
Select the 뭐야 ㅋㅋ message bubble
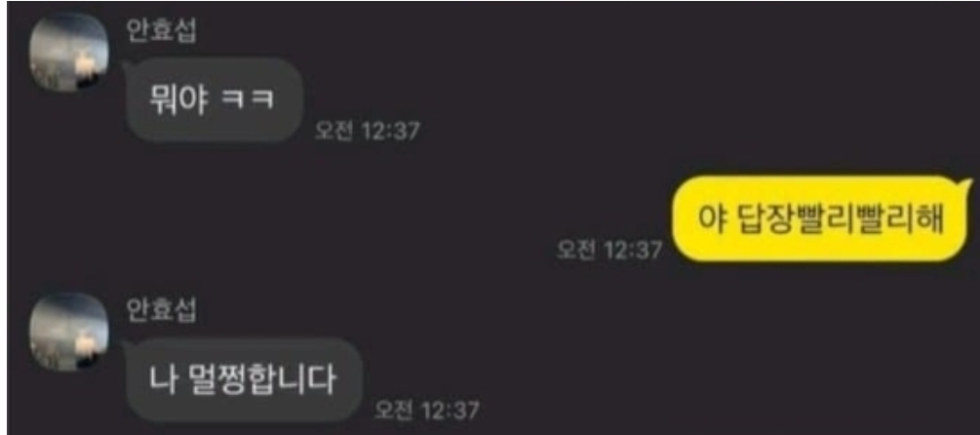pos(215,100)
